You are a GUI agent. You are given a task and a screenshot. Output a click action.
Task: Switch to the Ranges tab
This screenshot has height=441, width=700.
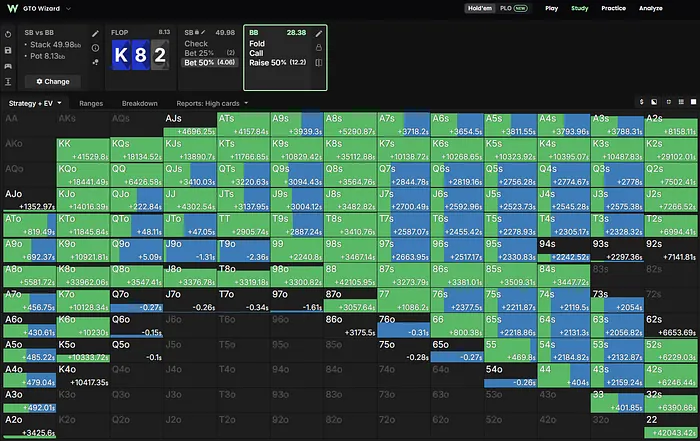click(91, 103)
